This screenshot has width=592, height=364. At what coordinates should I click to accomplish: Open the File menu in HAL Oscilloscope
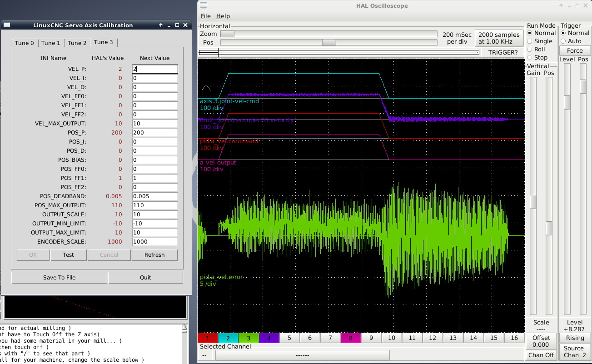(x=206, y=16)
